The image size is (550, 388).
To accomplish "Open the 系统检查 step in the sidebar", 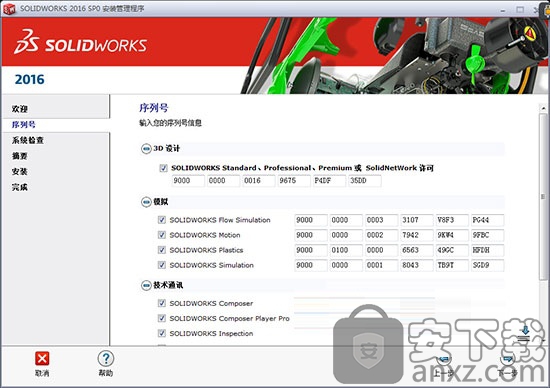I will tap(28, 140).
